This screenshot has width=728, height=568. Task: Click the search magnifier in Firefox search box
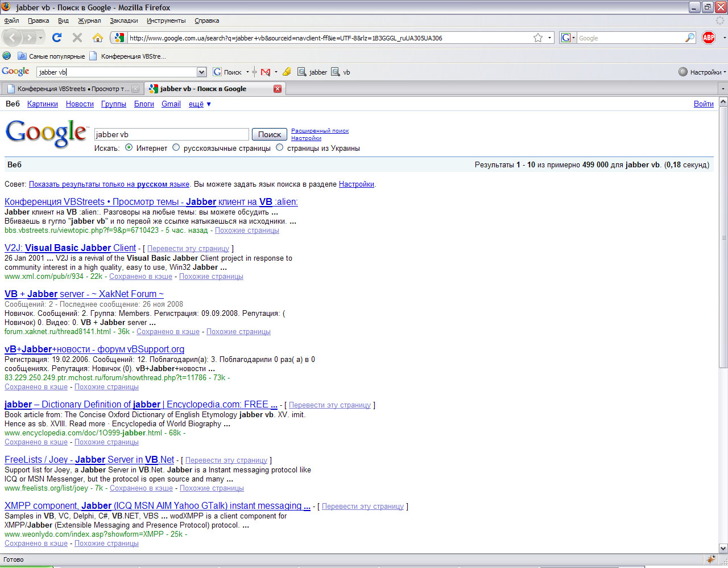[x=690, y=38]
